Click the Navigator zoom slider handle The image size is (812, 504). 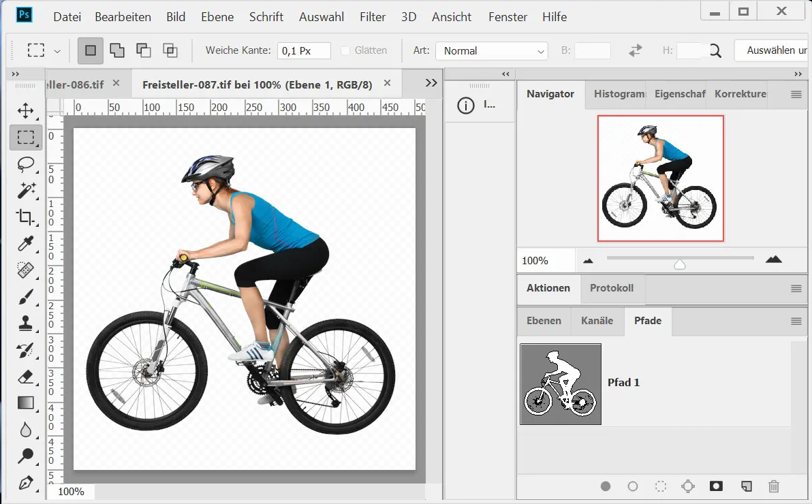pyautogui.click(x=679, y=264)
